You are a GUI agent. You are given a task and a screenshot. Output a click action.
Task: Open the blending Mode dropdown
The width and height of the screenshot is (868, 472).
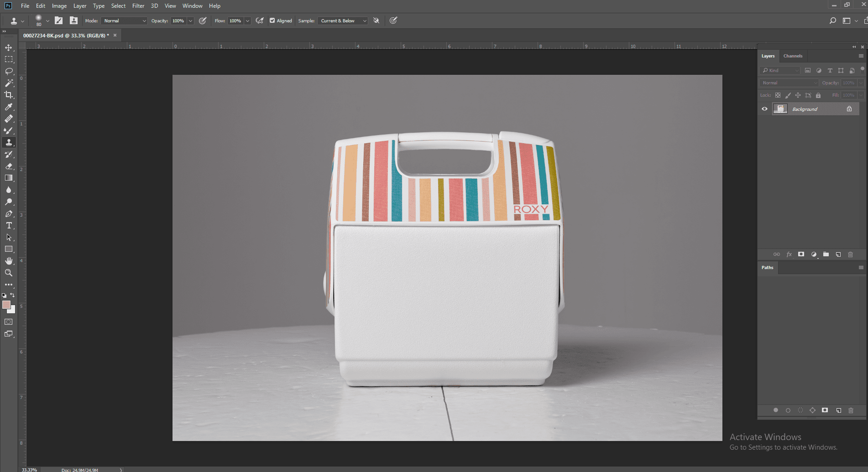(x=124, y=21)
